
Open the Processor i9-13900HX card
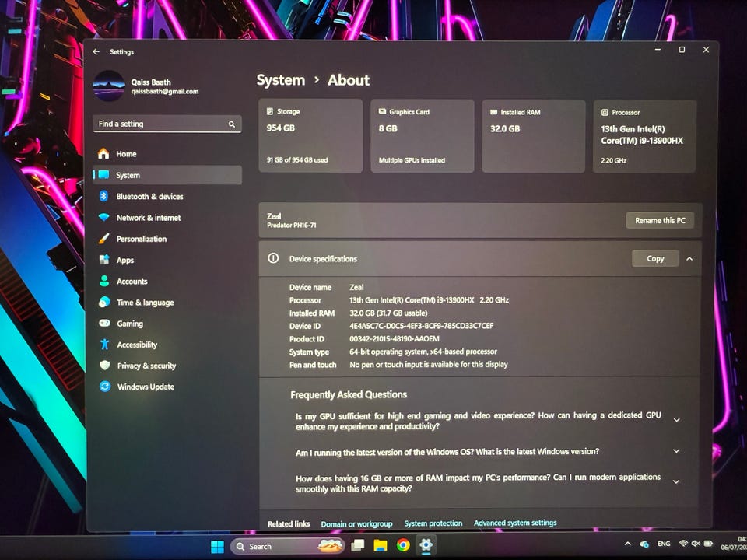pyautogui.click(x=644, y=137)
